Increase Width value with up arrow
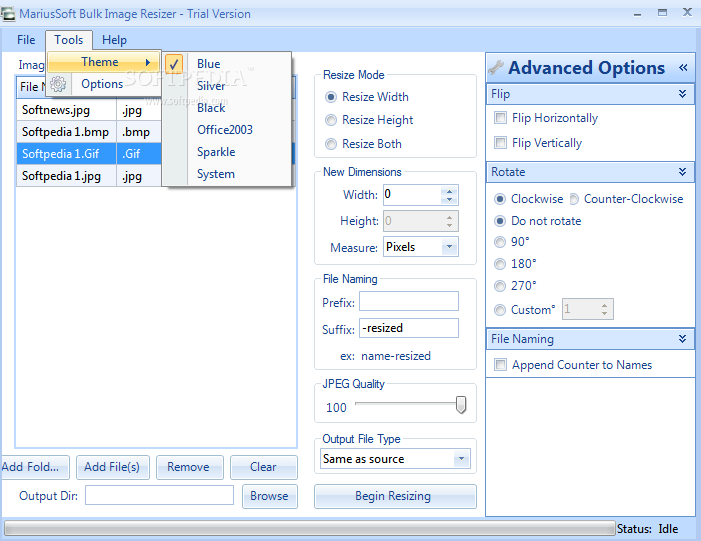Image resolution: width=701 pixels, height=541 pixels. [x=449, y=191]
